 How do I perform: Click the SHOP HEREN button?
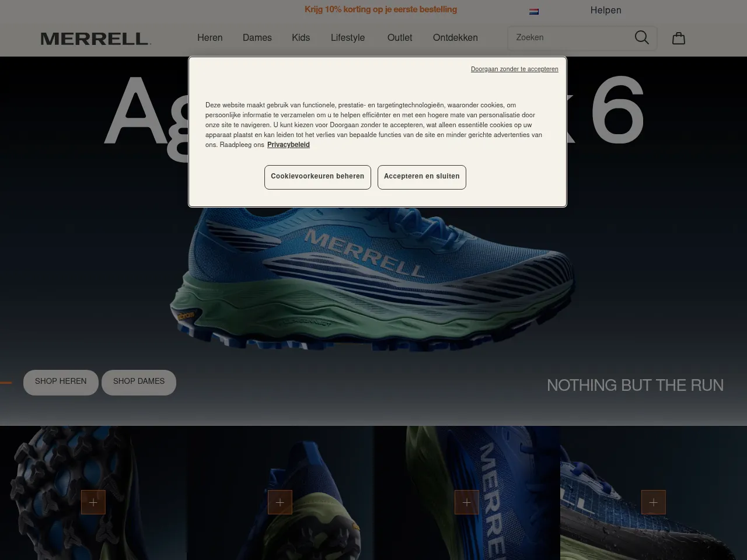[x=60, y=382]
